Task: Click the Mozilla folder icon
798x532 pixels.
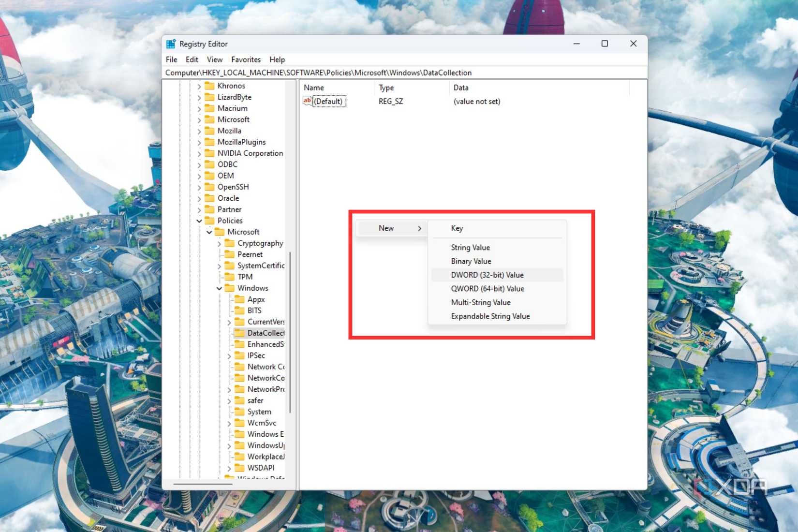Action: coord(209,131)
